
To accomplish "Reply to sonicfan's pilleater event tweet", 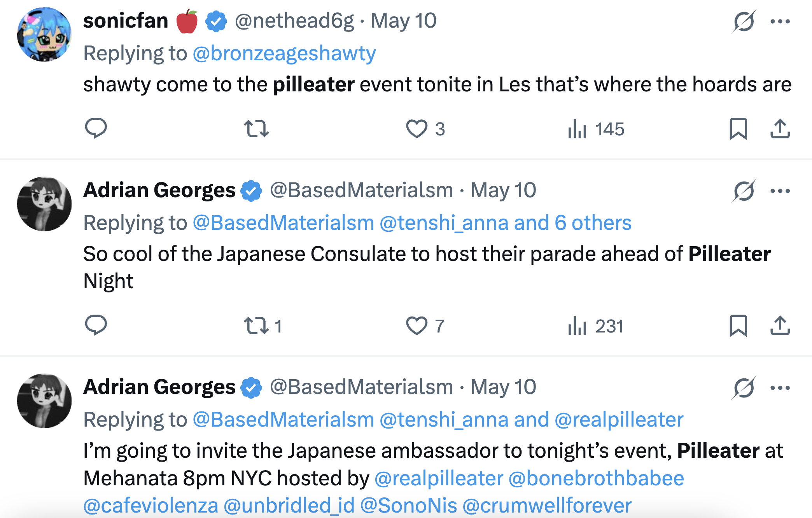I will [96, 128].
